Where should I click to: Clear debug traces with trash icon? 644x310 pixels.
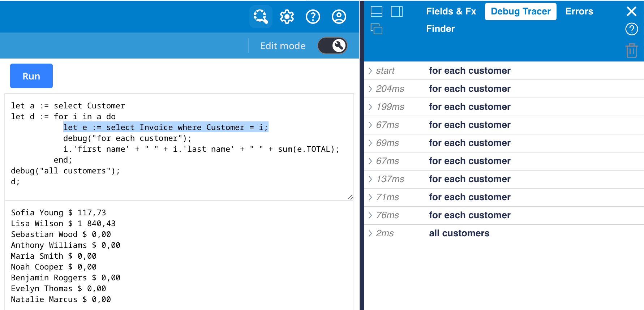click(631, 51)
